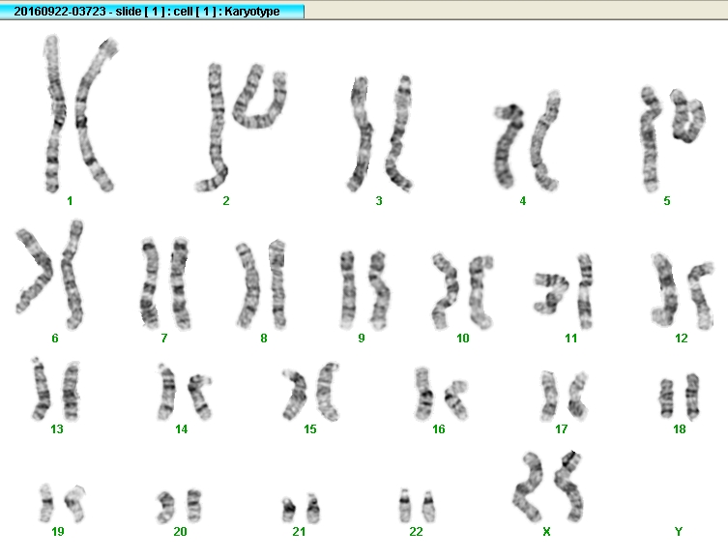Click the chromosome 8 pair image
Screen dimensions: 728x560
tap(261, 284)
